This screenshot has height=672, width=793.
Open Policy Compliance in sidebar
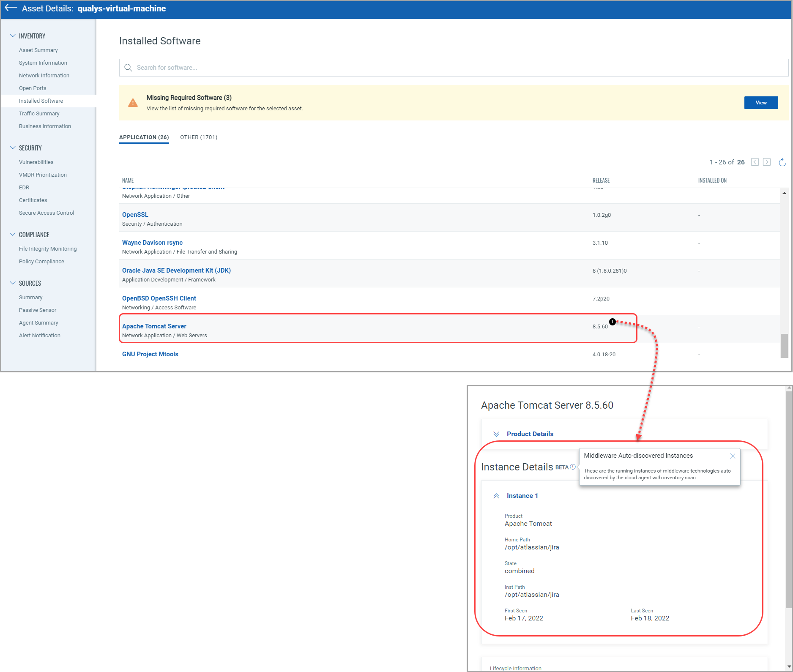pos(42,261)
